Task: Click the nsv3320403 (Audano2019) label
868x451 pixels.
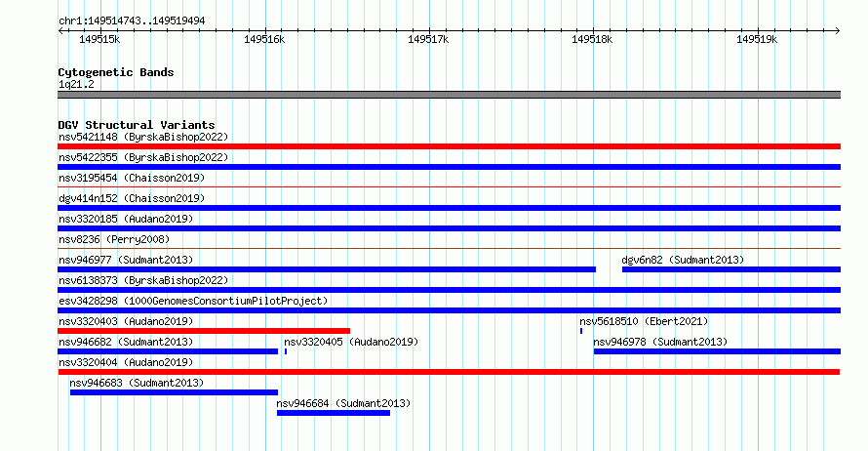Action: point(126,321)
